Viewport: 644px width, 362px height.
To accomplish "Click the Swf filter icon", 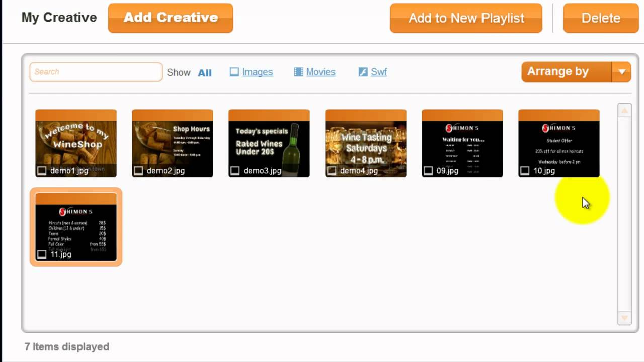I will 363,72.
